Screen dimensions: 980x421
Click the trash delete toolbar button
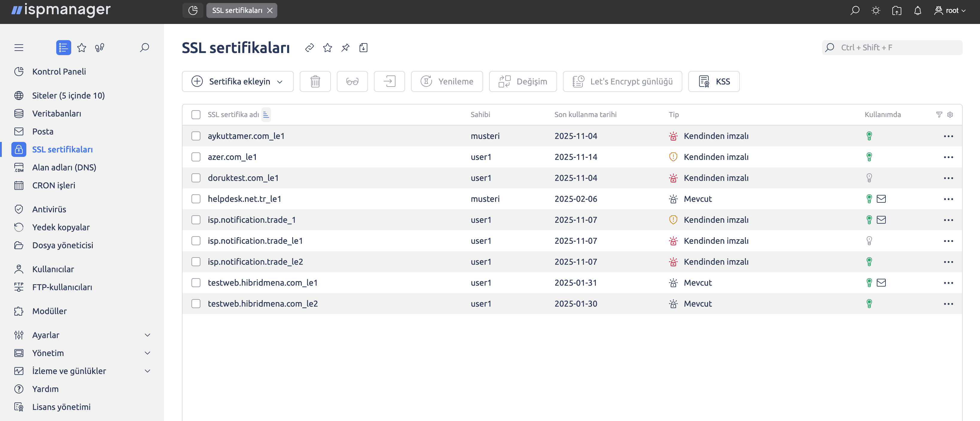point(315,81)
